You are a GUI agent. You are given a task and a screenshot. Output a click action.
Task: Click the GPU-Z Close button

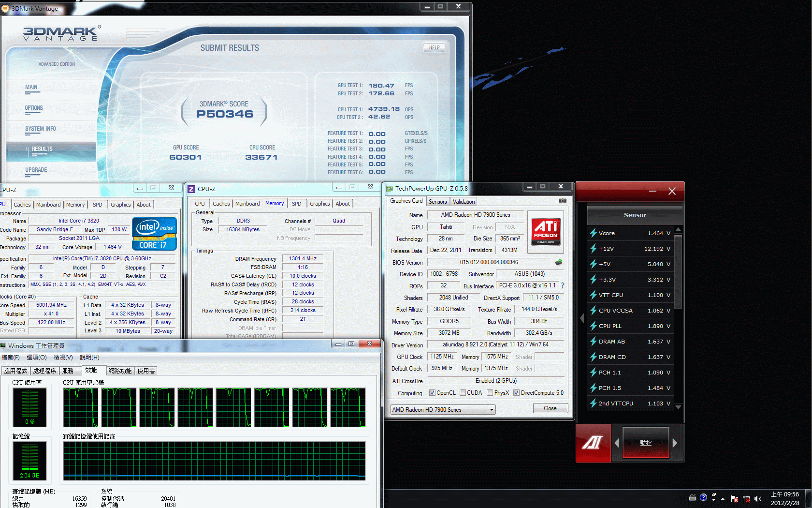point(550,408)
